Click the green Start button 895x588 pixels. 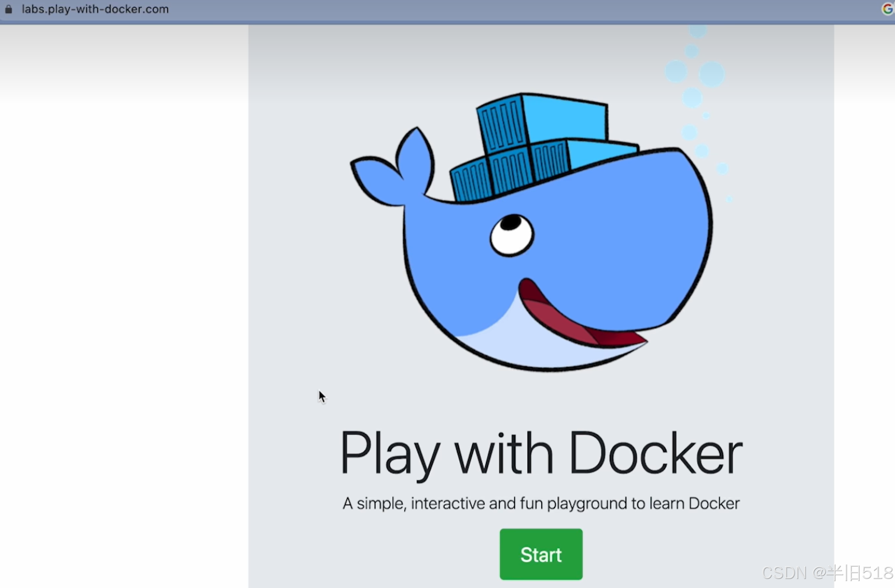[541, 554]
